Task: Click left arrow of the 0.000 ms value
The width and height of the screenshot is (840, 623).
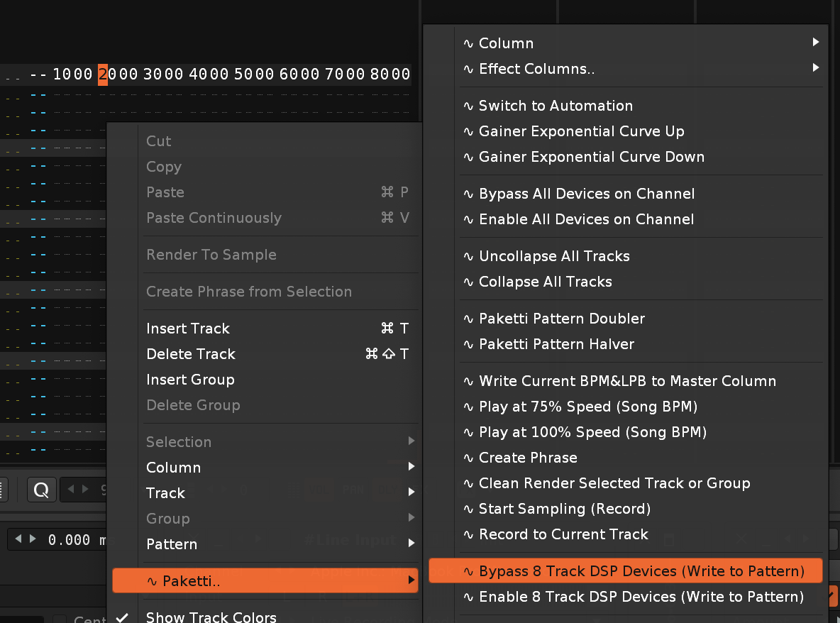Action: (20, 539)
